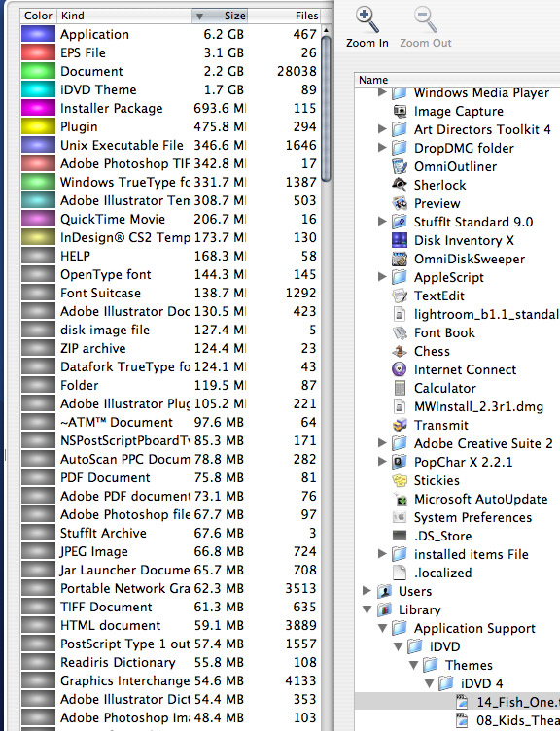
Task: Select the StuffIt Standard 9.0 icon
Action: click(400, 222)
